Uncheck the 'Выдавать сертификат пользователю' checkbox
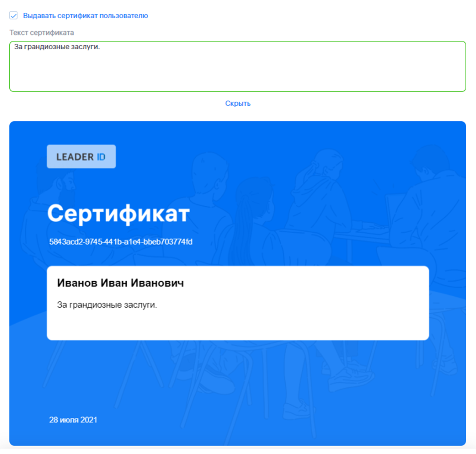476x454 pixels. click(13, 15)
